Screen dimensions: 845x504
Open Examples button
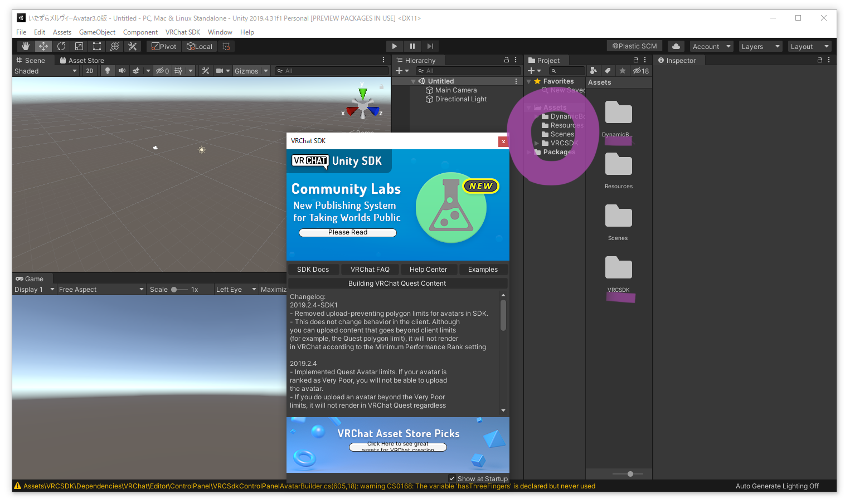point(483,269)
